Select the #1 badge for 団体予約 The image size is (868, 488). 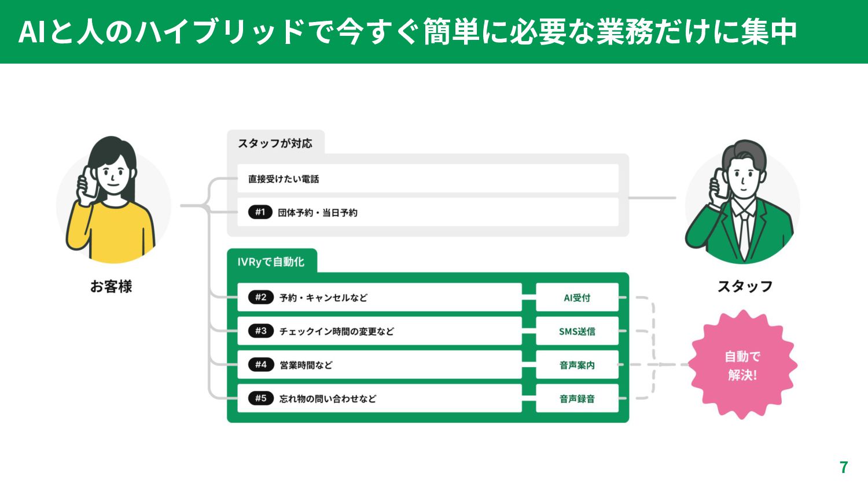[260, 212]
